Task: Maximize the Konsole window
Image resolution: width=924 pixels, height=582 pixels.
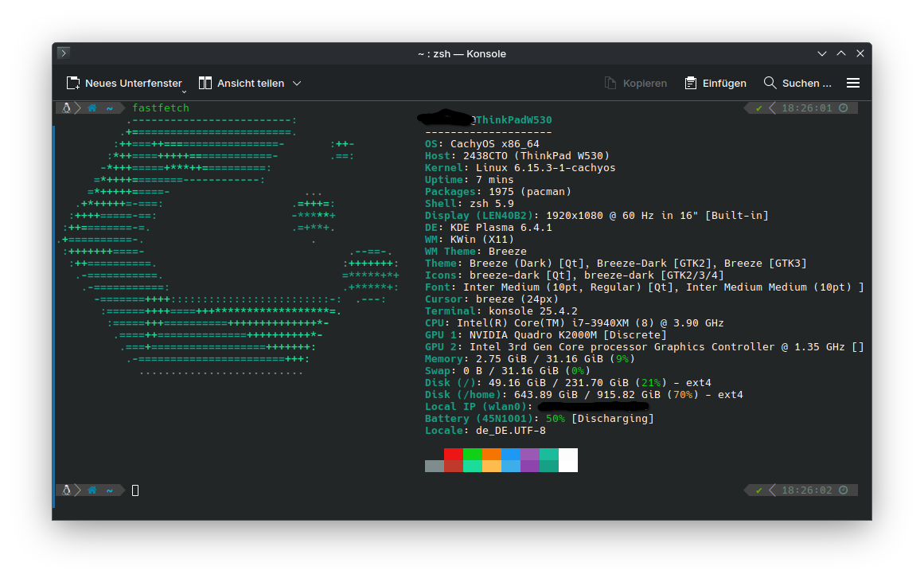Action: point(841,53)
